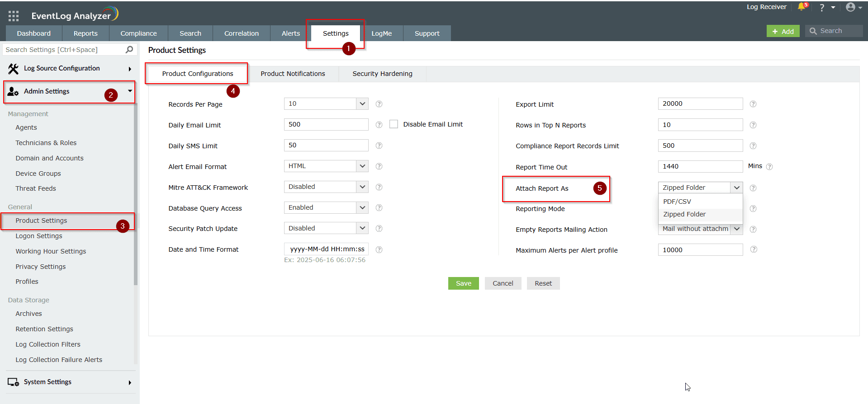
Task: Click the Log Source Configuration tools icon
Action: (14, 69)
